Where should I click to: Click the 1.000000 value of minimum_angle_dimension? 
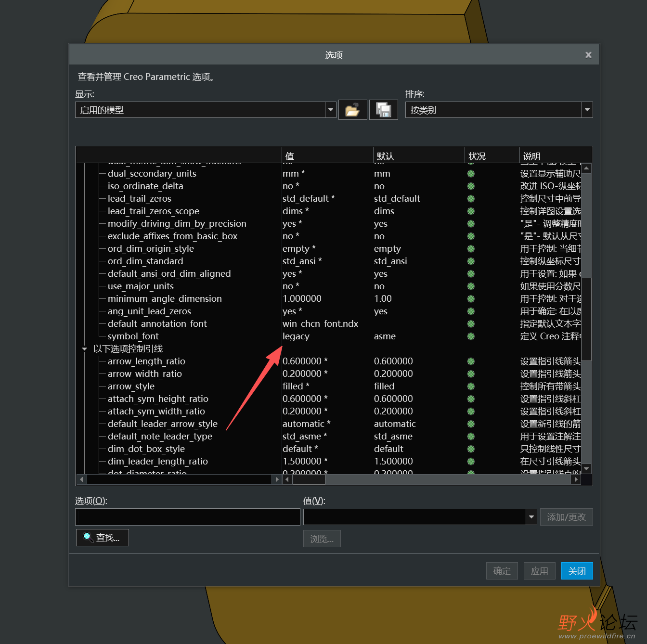[x=302, y=299]
